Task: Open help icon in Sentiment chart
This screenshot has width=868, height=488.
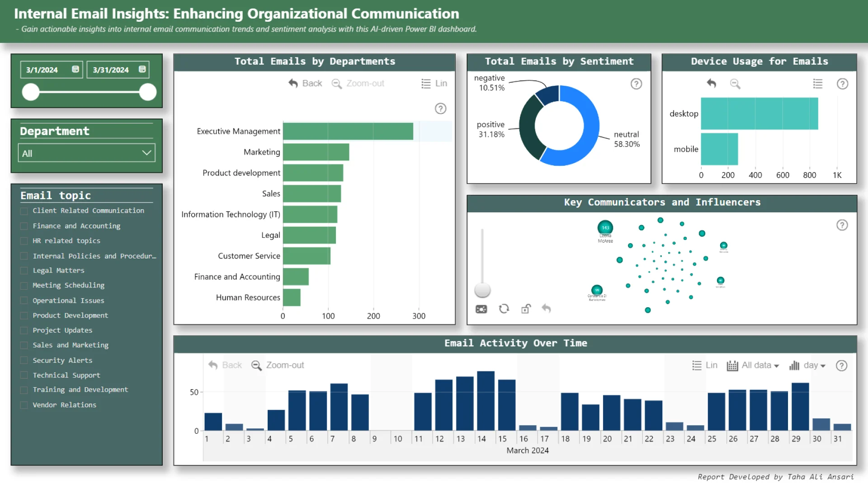Action: click(x=636, y=84)
